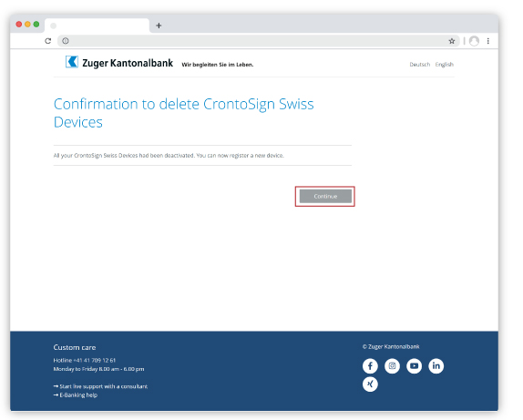Switch language to English

[445, 65]
